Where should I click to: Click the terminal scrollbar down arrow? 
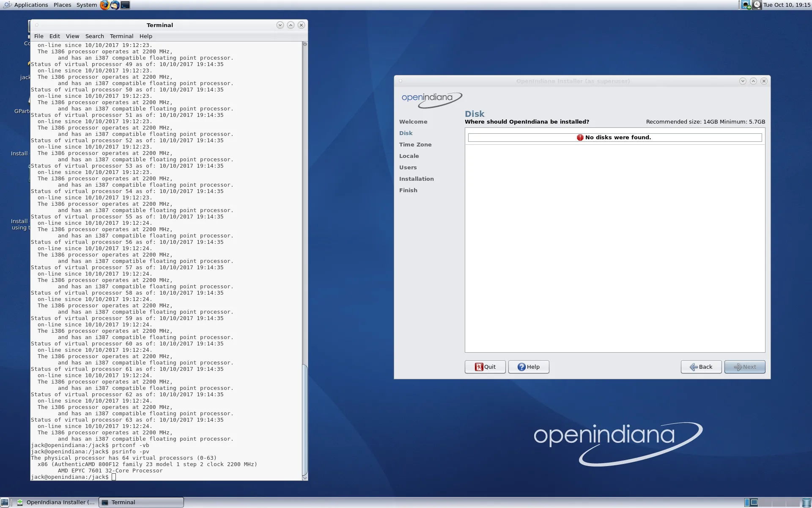tap(305, 478)
